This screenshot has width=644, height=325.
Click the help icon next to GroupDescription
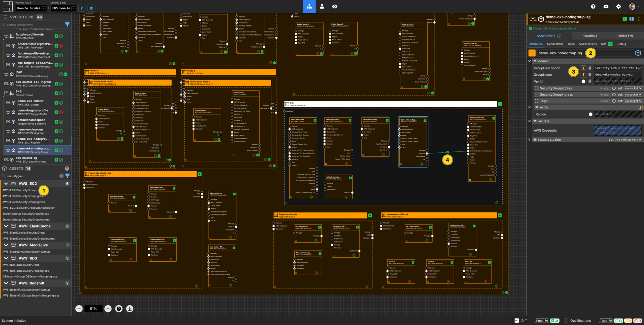(x=590, y=68)
